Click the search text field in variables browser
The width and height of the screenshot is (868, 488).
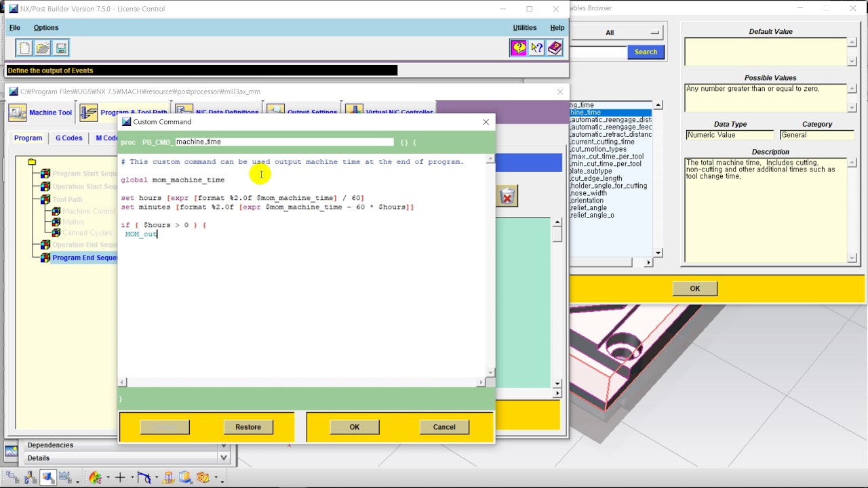(598, 52)
